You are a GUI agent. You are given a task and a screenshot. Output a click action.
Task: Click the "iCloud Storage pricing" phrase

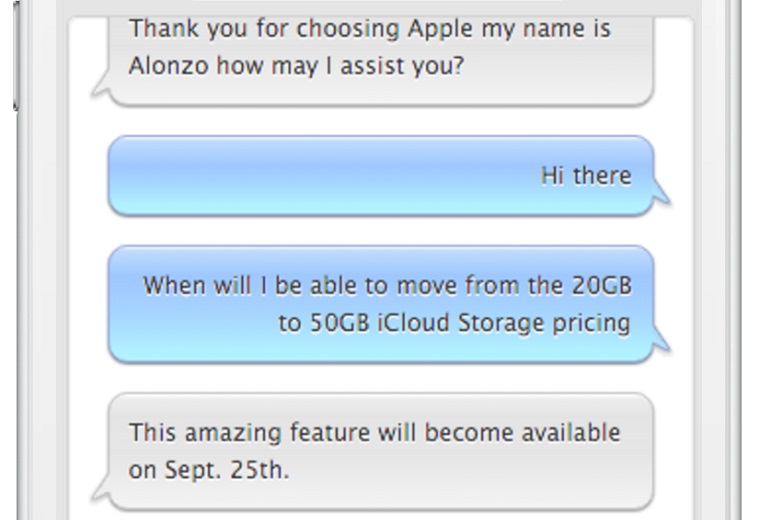click(x=505, y=323)
